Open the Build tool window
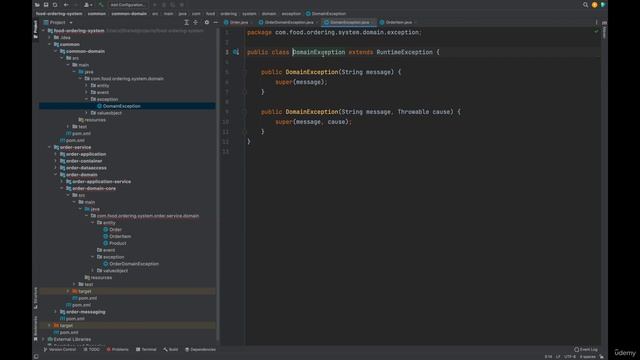 [171, 349]
